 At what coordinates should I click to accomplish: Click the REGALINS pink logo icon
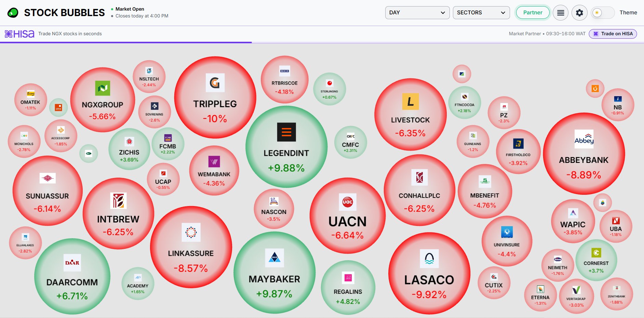(x=348, y=278)
